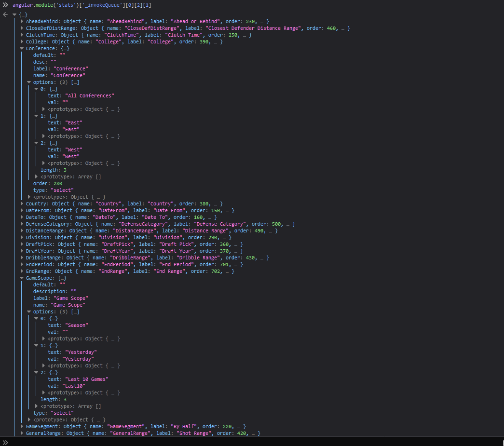
Task: Collapse the Conference object
Action: pyautogui.click(x=22, y=48)
